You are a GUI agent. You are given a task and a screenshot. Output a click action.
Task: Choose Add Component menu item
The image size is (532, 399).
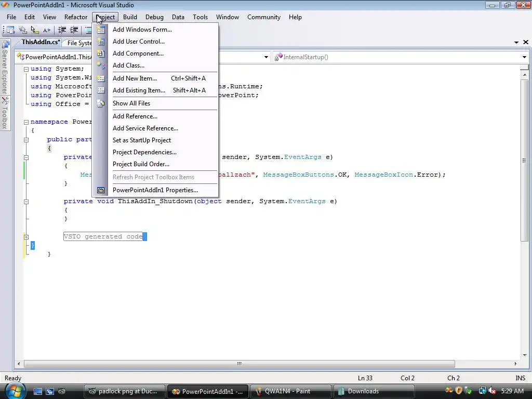pyautogui.click(x=155, y=54)
